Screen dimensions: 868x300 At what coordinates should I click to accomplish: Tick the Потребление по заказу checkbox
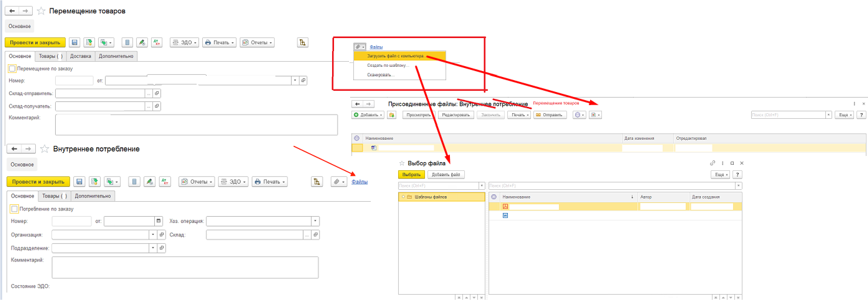tap(15, 209)
